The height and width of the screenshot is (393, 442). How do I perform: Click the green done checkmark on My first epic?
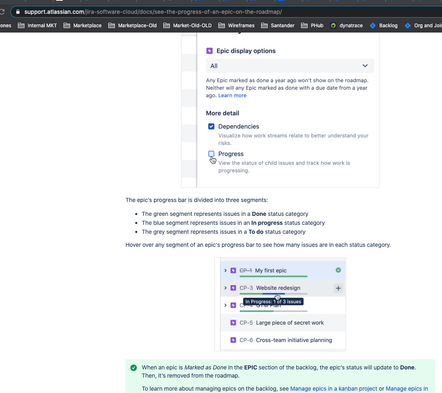tap(338, 270)
